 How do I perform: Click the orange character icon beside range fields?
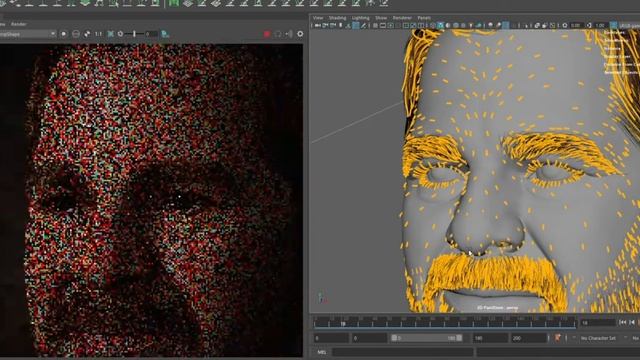click(x=558, y=338)
